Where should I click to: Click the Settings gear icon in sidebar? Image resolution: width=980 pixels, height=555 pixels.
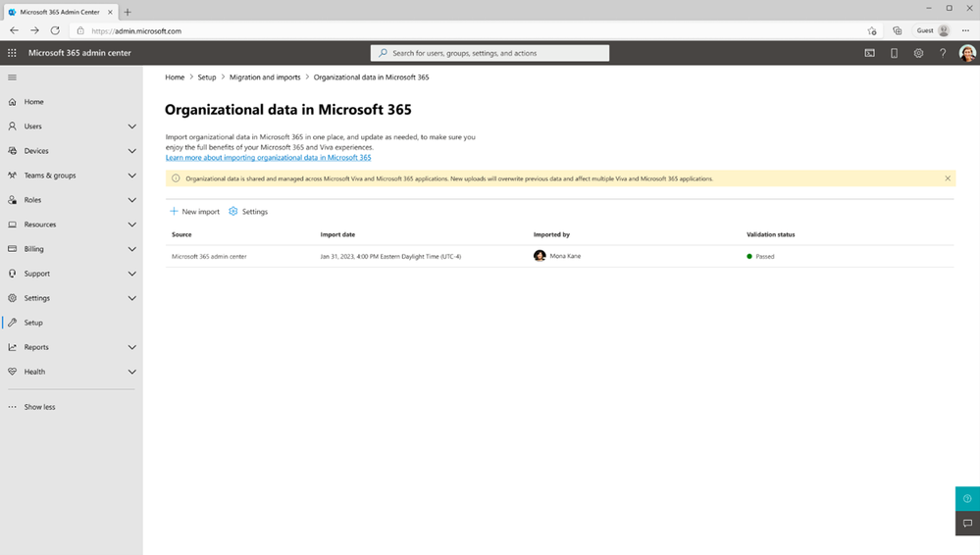pyautogui.click(x=12, y=298)
